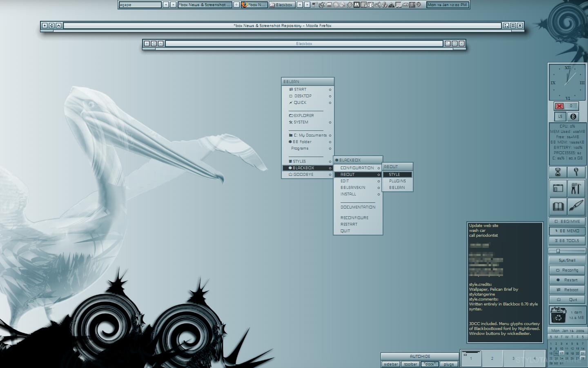
Task: Toggle autohide for sidebar
Action: (x=391, y=364)
